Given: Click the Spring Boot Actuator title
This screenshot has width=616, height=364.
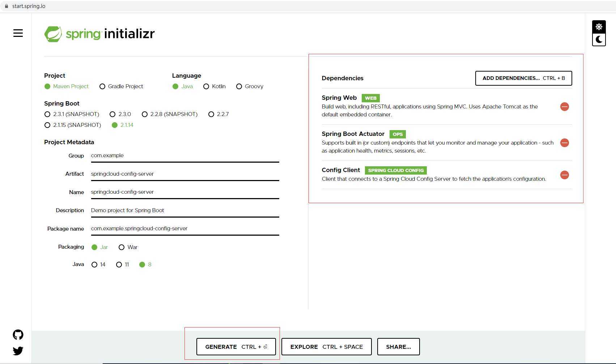Looking at the screenshot, I should pos(353,134).
